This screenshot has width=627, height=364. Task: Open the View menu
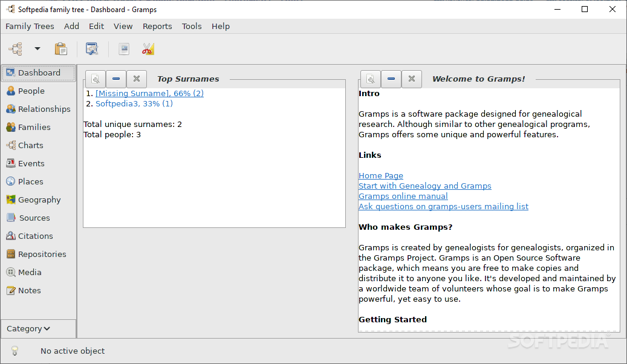coord(123,27)
